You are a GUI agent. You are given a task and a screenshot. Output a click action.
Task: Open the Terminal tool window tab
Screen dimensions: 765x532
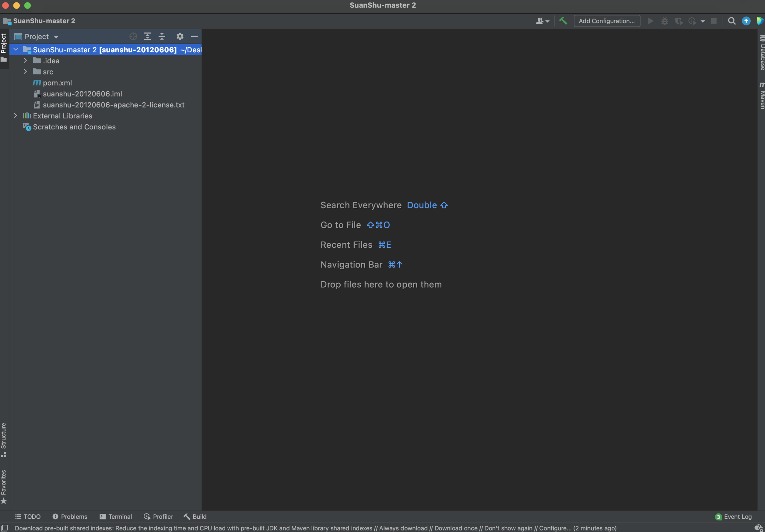(x=116, y=516)
